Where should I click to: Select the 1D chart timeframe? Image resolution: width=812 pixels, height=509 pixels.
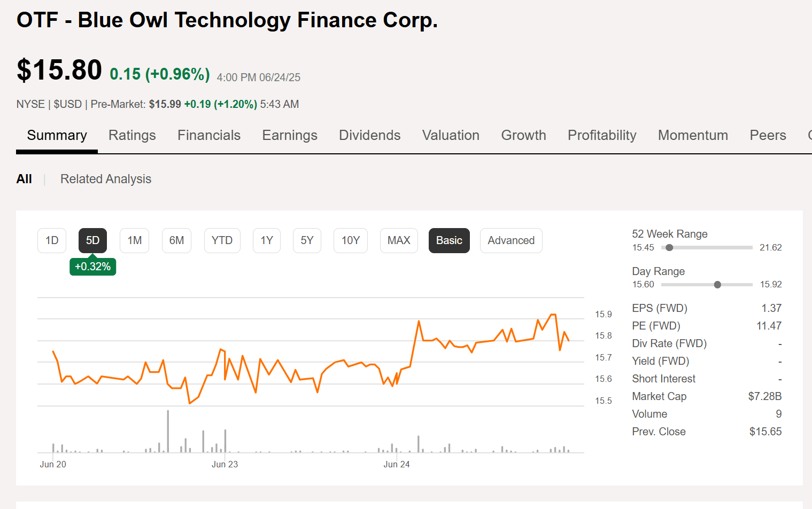coord(51,240)
